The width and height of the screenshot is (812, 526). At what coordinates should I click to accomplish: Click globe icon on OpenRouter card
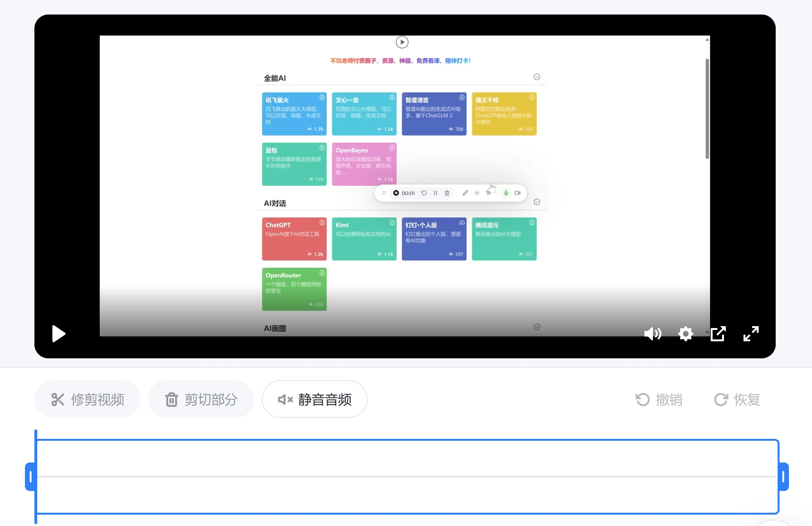tap(322, 273)
